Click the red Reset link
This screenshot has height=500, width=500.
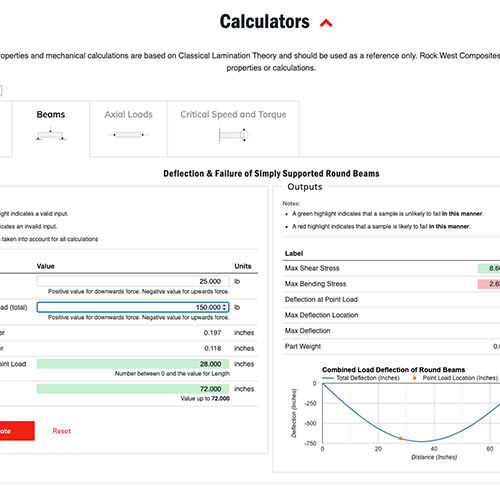coord(62,431)
